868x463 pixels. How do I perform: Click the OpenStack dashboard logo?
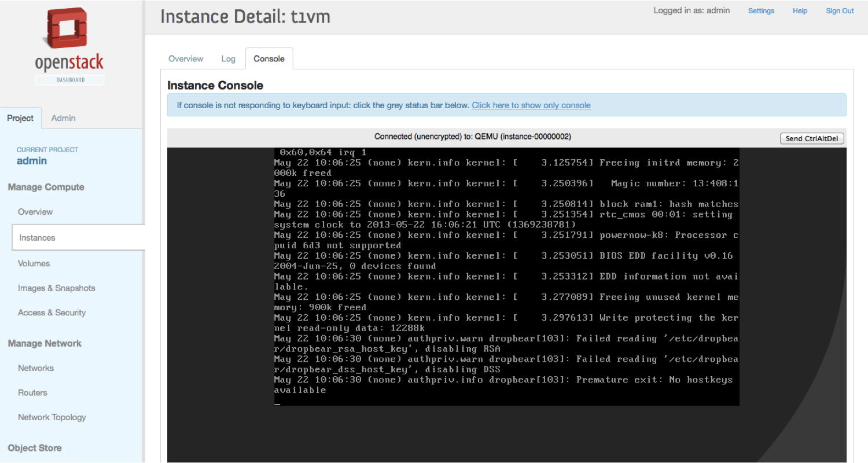(69, 46)
